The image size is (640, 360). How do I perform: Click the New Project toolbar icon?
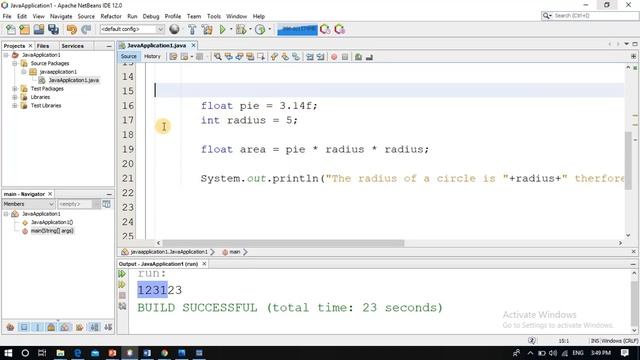click(24, 29)
